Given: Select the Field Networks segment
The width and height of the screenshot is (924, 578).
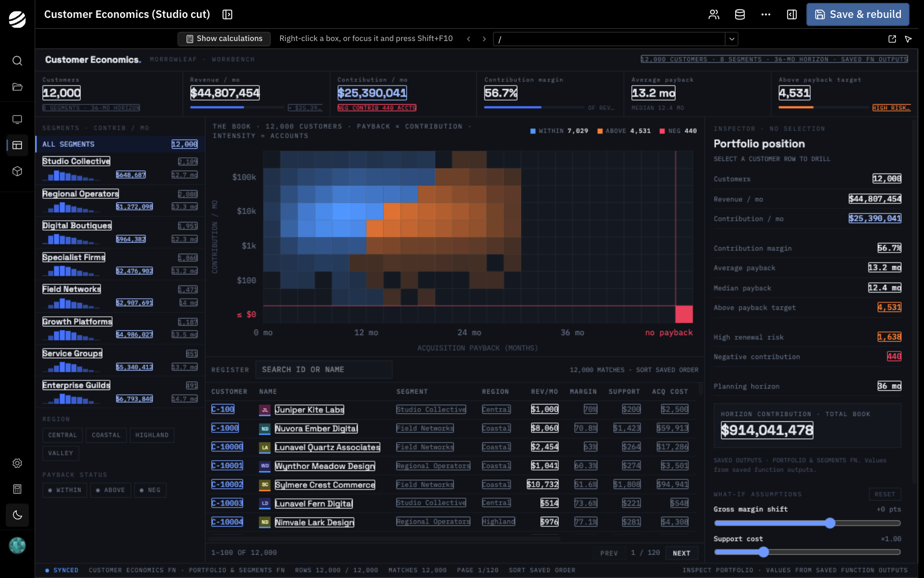Looking at the screenshot, I should (120, 296).
